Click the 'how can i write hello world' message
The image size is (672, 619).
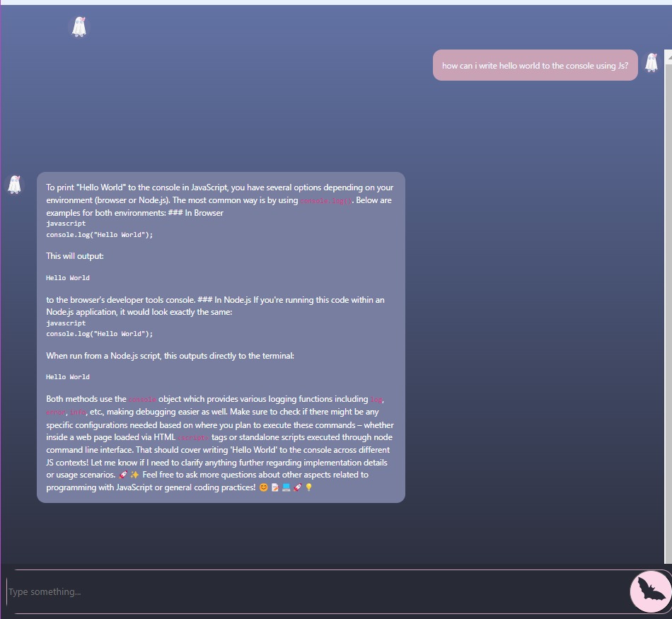[535, 66]
